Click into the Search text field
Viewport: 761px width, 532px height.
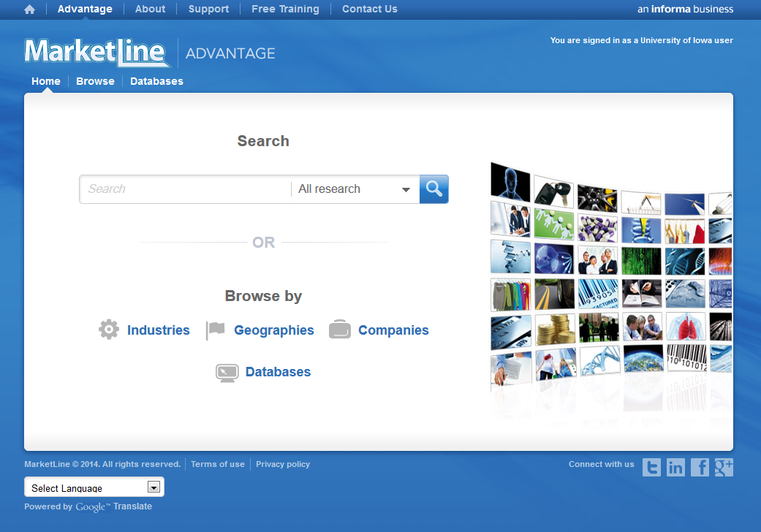pyautogui.click(x=186, y=189)
